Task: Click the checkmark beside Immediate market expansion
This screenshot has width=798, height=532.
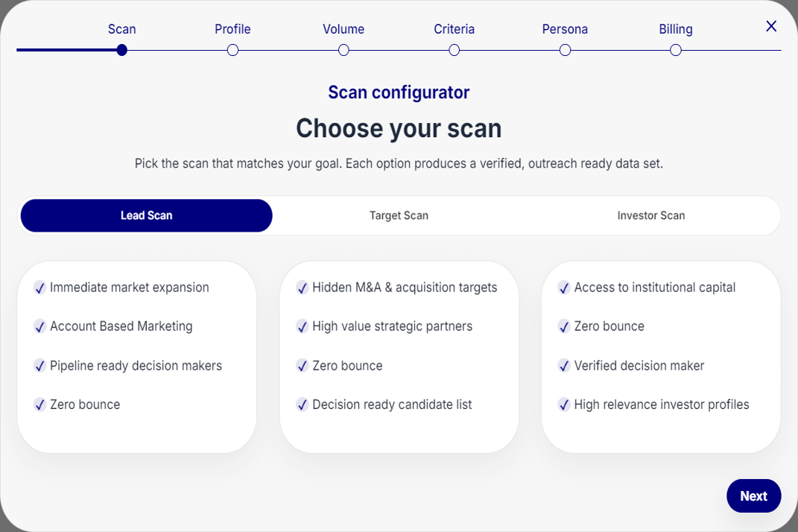Action: coord(40,288)
